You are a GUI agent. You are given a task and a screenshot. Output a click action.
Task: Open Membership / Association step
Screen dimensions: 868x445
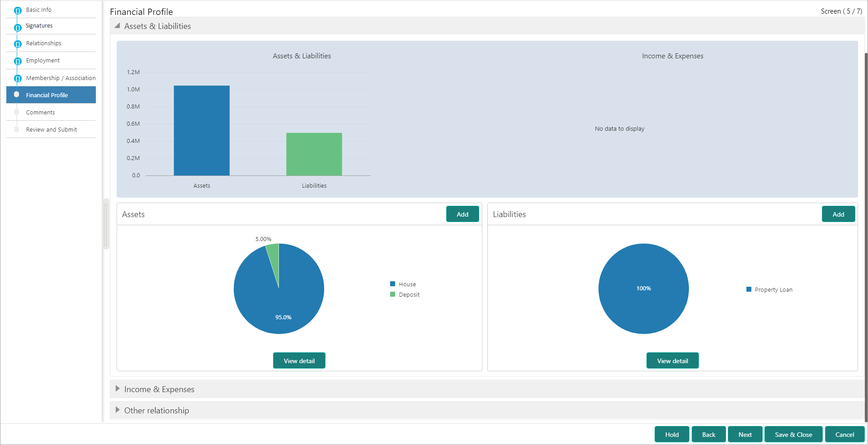click(x=61, y=78)
